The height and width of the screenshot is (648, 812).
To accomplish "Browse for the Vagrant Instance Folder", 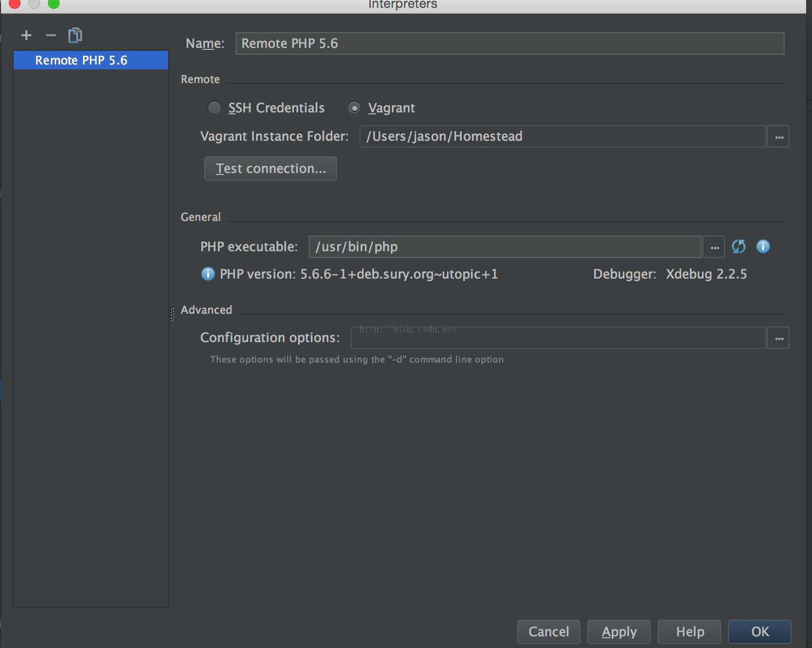I will [779, 136].
